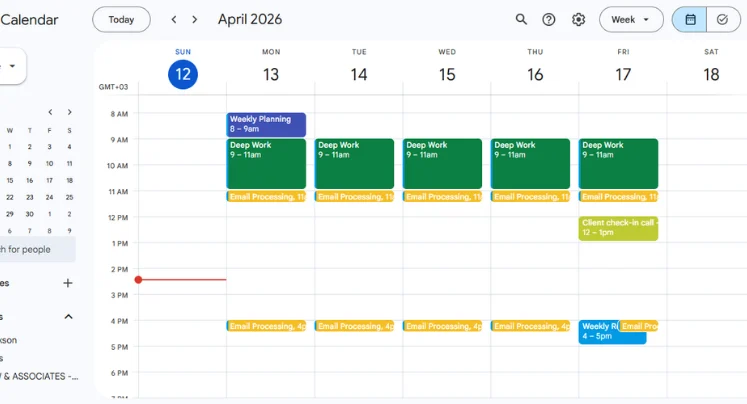Select Friday 17 date header
Viewport: 747px width, 404px height.
tap(623, 74)
